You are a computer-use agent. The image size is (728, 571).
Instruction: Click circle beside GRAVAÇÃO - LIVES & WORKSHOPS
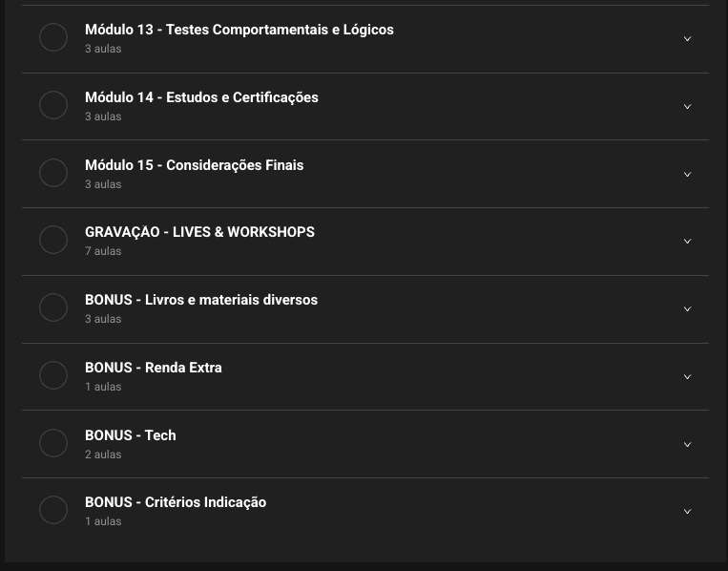coord(53,240)
